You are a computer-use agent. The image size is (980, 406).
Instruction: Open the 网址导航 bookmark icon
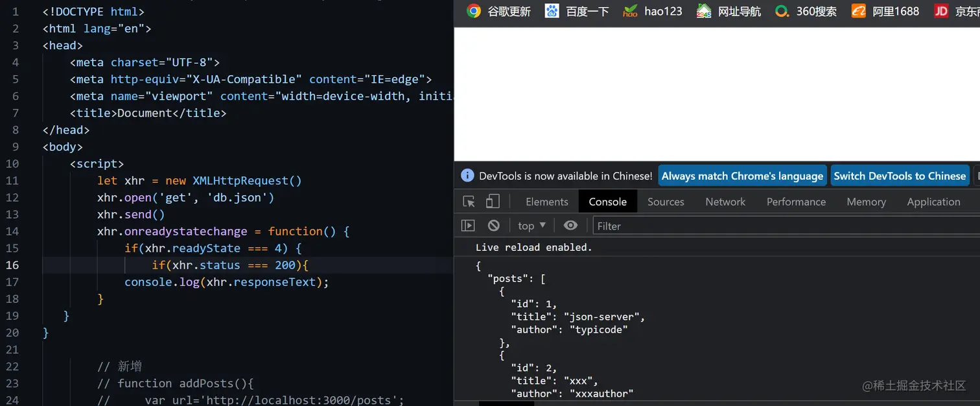click(x=704, y=11)
